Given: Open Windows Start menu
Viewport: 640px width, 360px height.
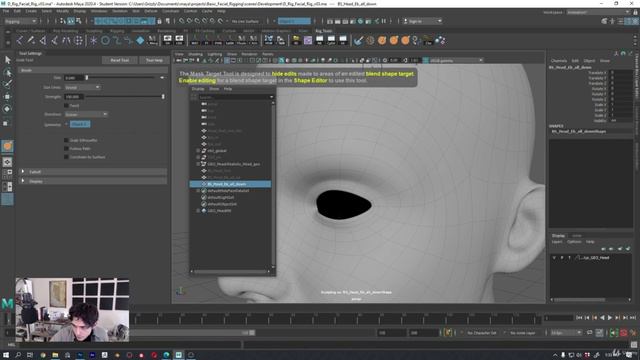Looking at the screenshot, I should pos(6,355).
